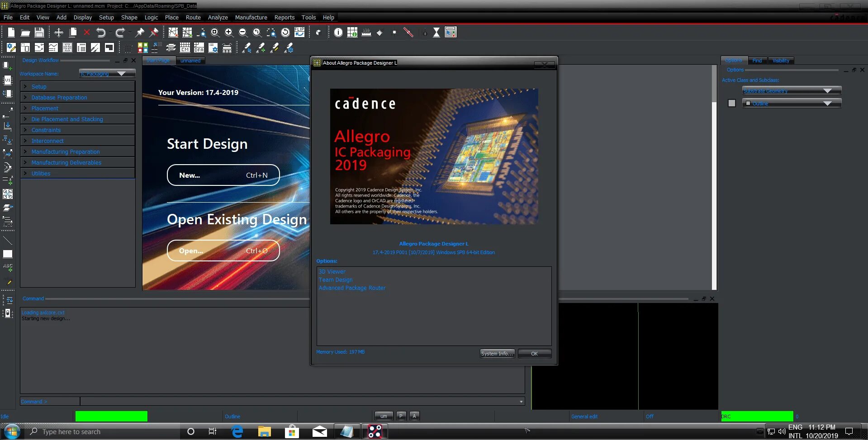
Task: Click the Windows taskbar search box
Action: pos(103,432)
